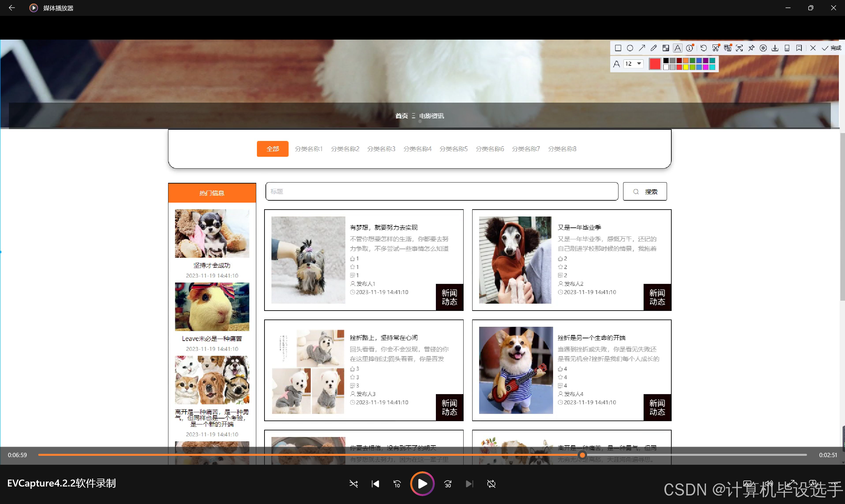Open article 有梦想，就要努力去实现
The image size is (845, 504).
(384, 227)
